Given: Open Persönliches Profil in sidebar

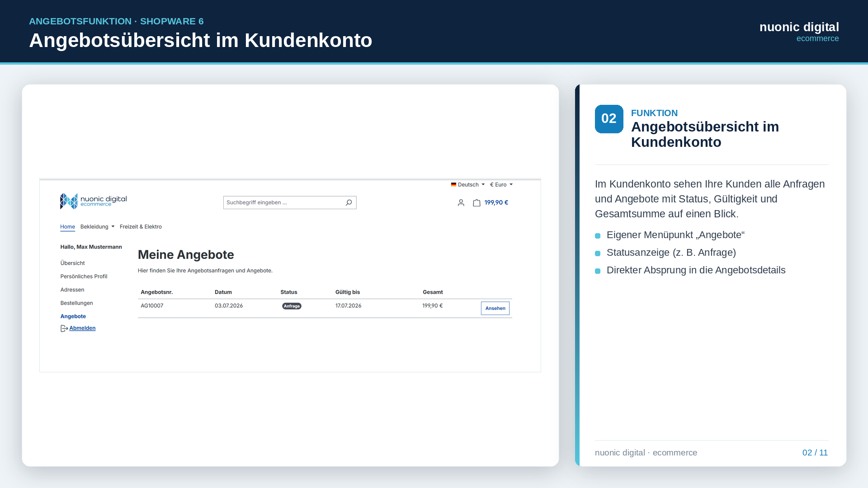Looking at the screenshot, I should (x=84, y=277).
